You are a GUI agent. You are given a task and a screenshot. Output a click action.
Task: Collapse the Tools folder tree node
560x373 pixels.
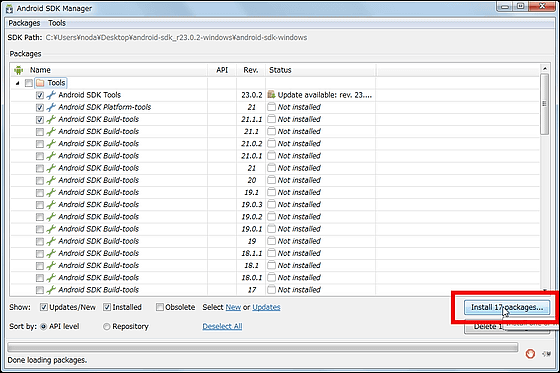pos(18,83)
